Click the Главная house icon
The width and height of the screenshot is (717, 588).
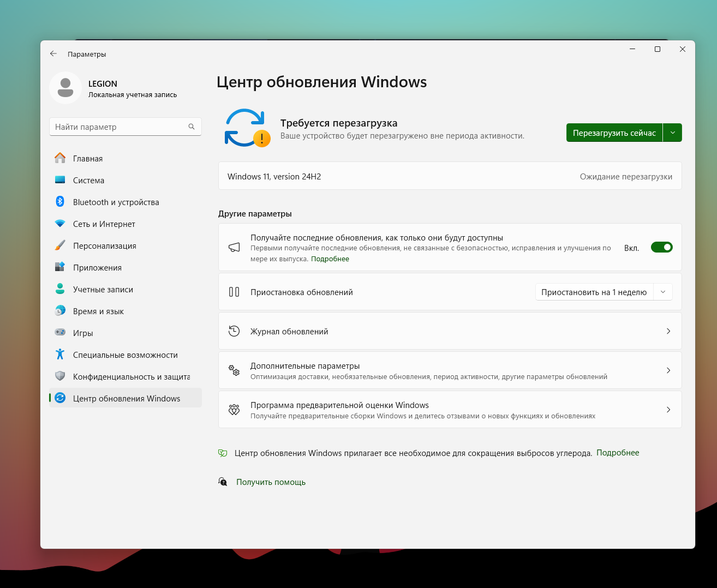click(x=60, y=158)
